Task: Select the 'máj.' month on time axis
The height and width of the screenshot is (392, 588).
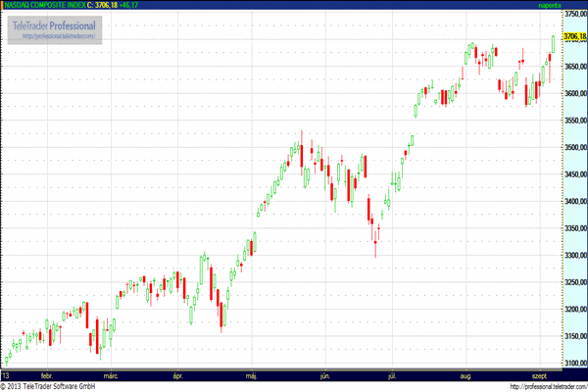Action: pyautogui.click(x=251, y=374)
